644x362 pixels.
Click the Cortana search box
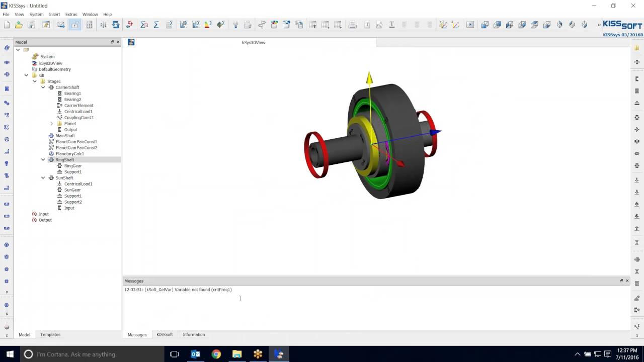click(92, 354)
